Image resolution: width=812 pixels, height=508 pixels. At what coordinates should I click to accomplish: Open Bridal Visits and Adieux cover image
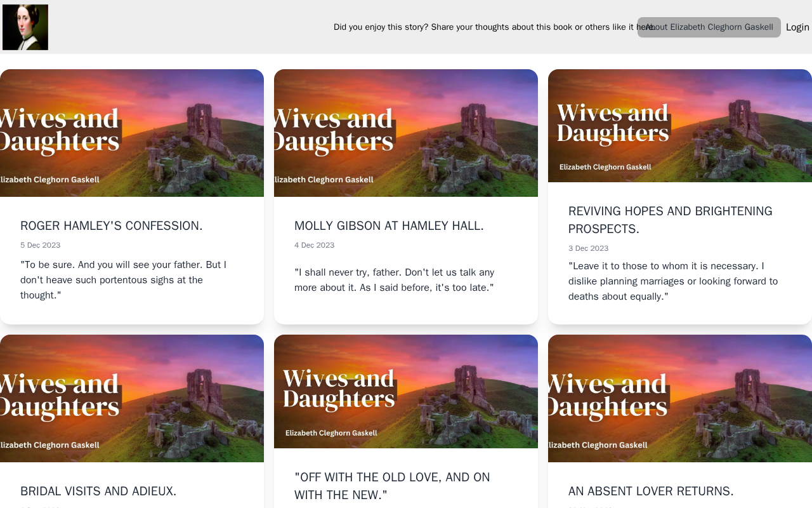pyautogui.click(x=132, y=398)
